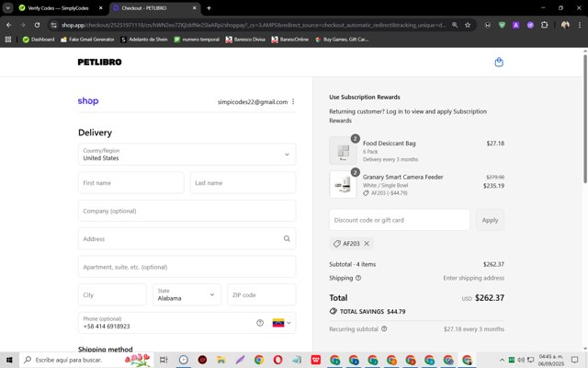Open the numero temporal bookmark

pos(197,40)
